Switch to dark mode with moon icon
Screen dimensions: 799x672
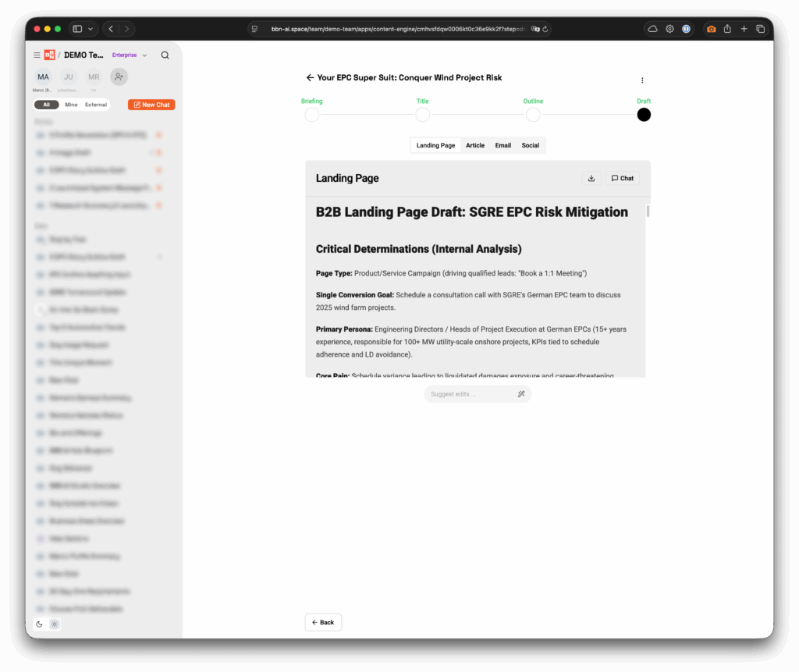(x=39, y=624)
